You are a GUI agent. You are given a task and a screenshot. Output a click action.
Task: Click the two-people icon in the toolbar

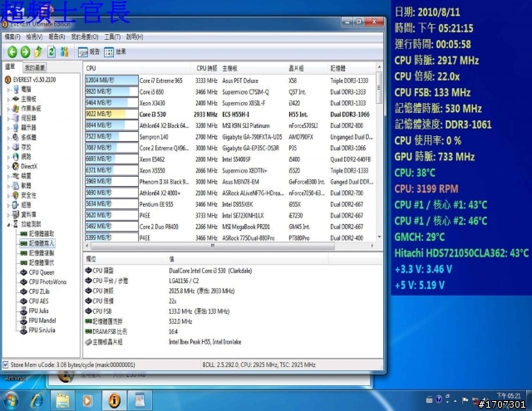tap(64, 51)
